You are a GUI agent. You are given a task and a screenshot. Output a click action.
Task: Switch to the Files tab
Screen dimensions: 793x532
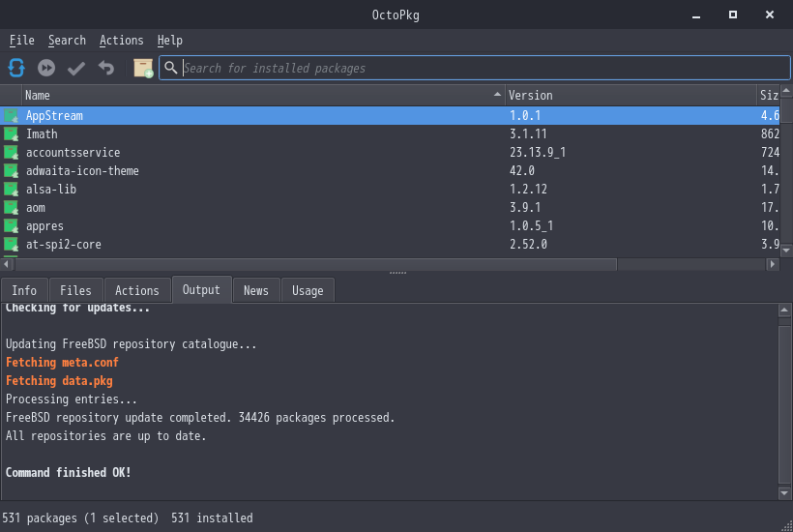click(x=75, y=290)
